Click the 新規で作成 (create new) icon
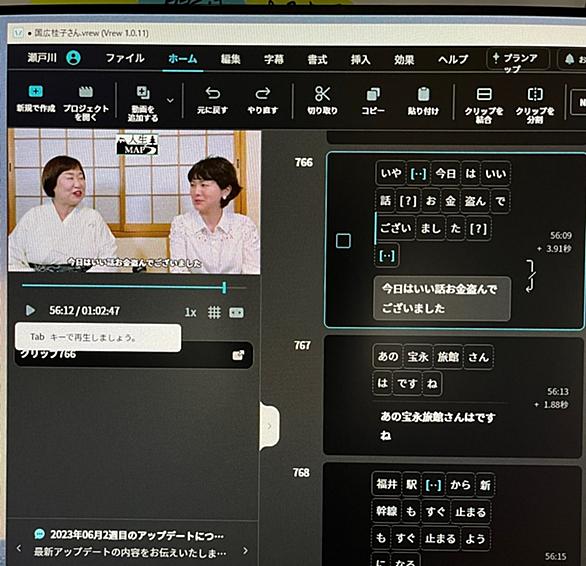The height and width of the screenshot is (566, 586). [x=36, y=91]
